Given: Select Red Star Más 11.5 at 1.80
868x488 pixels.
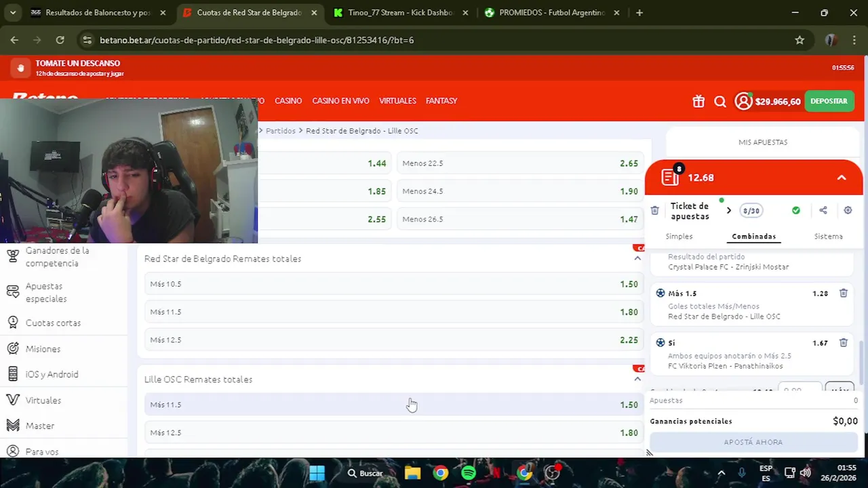Looking at the screenshot, I should pos(394,312).
